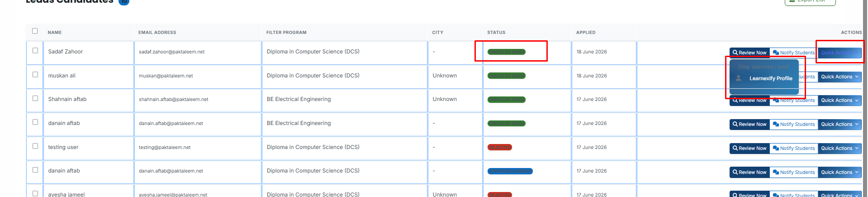The image size is (868, 197).
Task: Click the email muskan@paktaleem.net
Action: (x=166, y=76)
